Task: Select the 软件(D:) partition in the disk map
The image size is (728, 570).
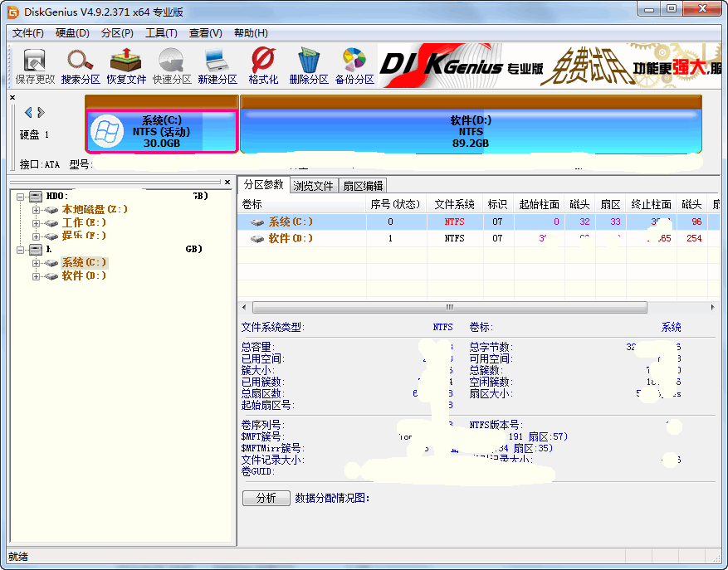Action: (x=471, y=129)
